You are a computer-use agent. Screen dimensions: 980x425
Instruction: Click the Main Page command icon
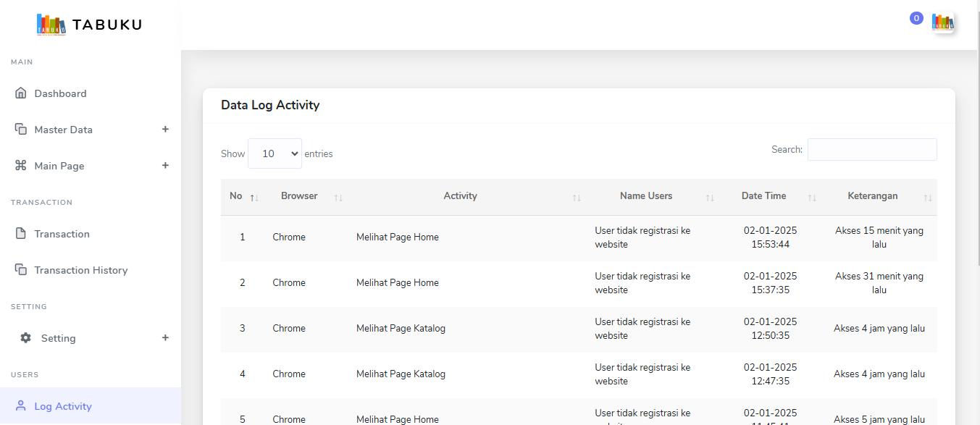[20, 166]
